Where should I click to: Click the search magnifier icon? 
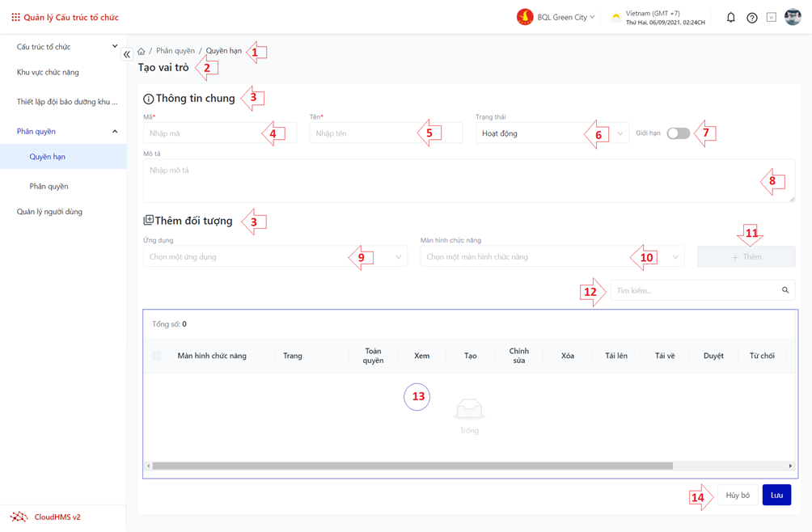coord(785,290)
